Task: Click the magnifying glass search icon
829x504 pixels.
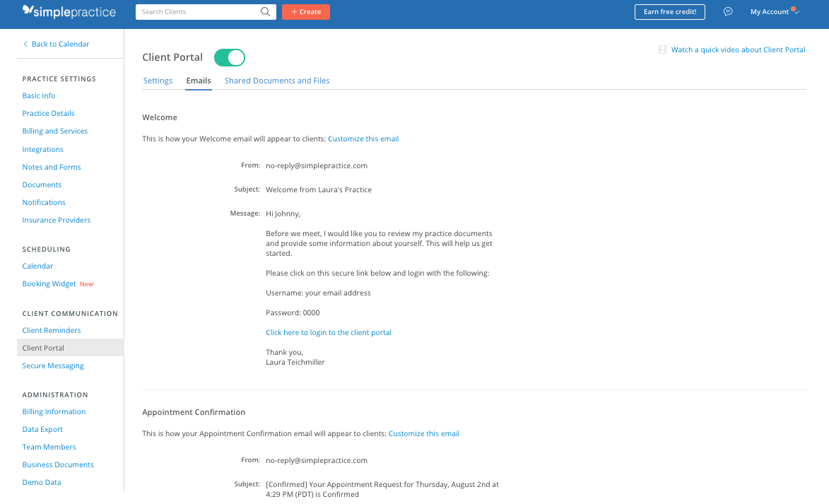Action: (265, 12)
